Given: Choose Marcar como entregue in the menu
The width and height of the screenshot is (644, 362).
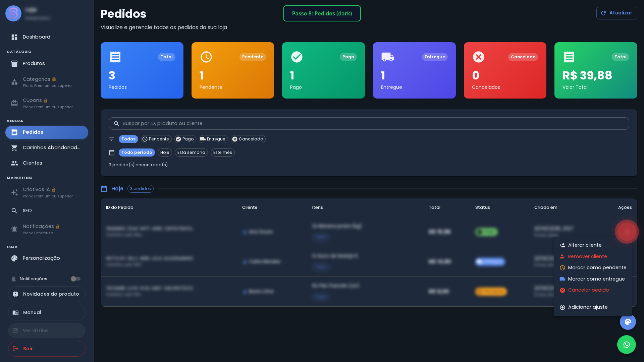Looking at the screenshot, I should pos(593,279).
